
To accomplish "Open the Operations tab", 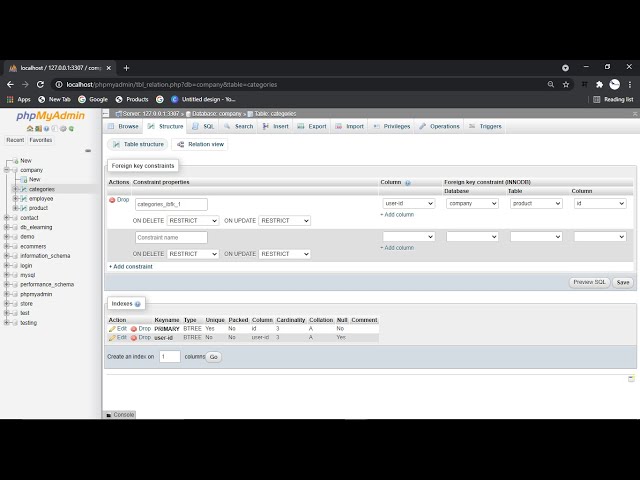I will [x=440, y=127].
